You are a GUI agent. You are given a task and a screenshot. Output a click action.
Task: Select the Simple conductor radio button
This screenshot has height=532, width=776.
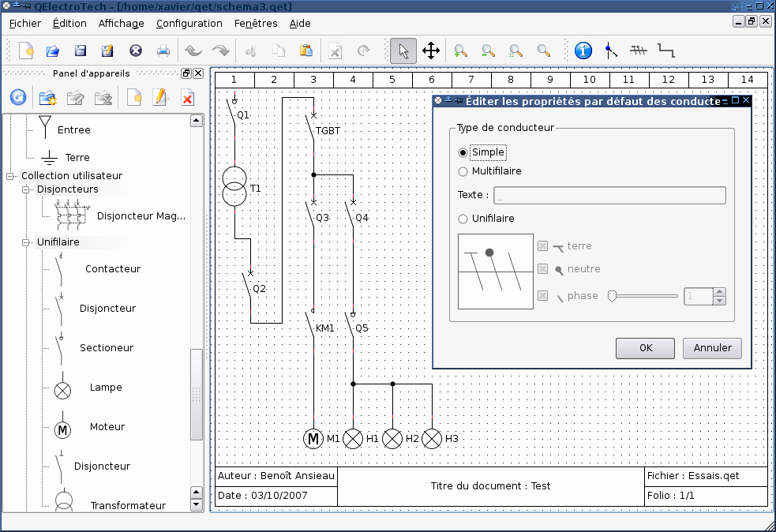[x=463, y=152]
